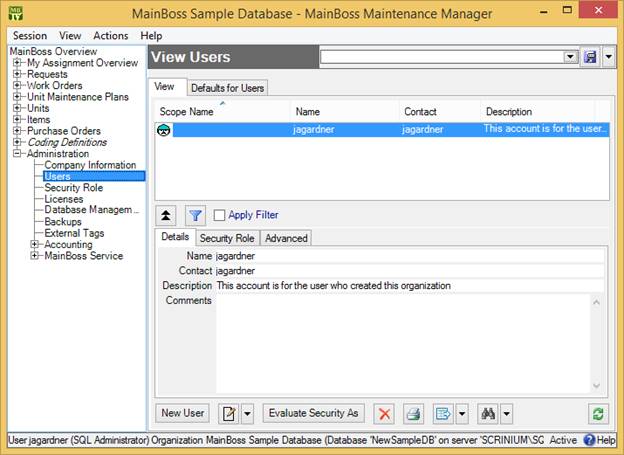Open the View menu
The height and width of the screenshot is (455, 624).
(70, 36)
